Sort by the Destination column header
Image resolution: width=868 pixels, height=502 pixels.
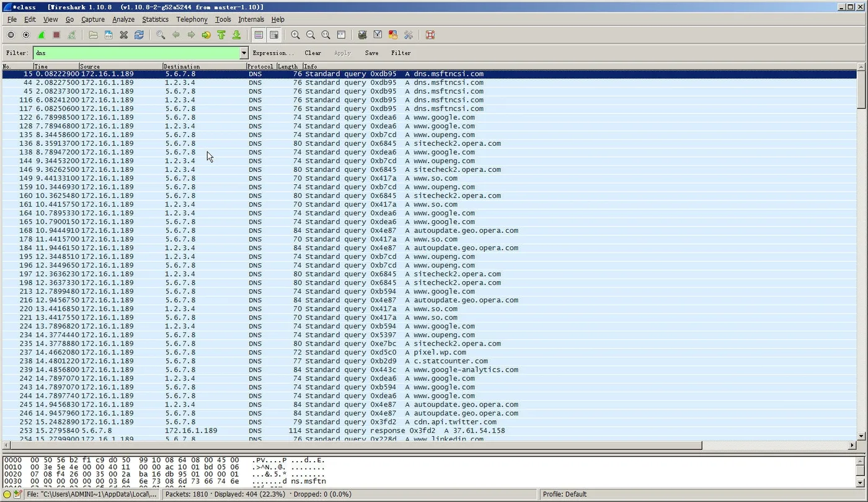click(205, 66)
